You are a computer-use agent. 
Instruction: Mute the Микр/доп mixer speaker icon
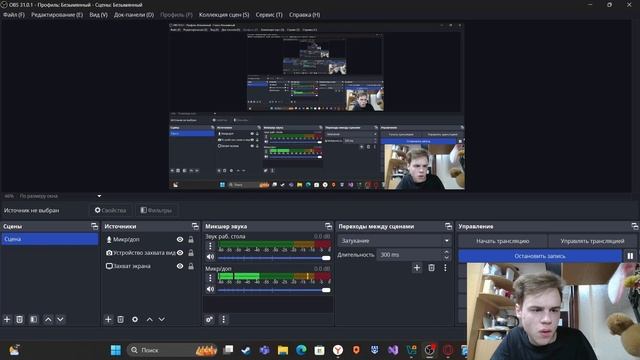pos(210,289)
